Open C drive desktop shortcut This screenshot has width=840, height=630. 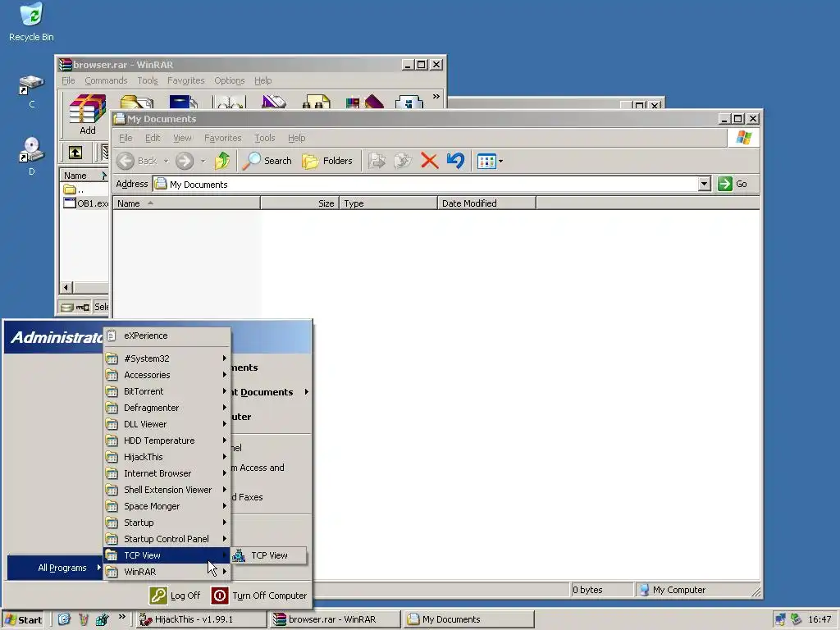32,92
